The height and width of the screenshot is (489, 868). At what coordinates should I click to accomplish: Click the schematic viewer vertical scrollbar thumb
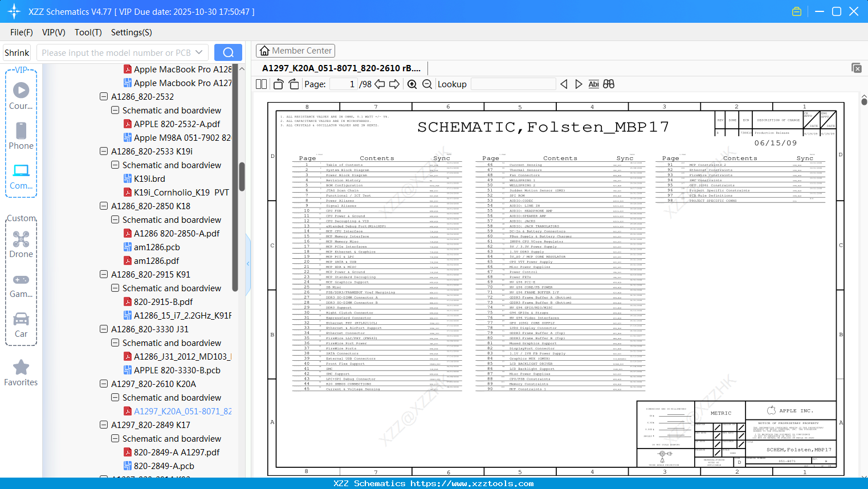(x=864, y=101)
